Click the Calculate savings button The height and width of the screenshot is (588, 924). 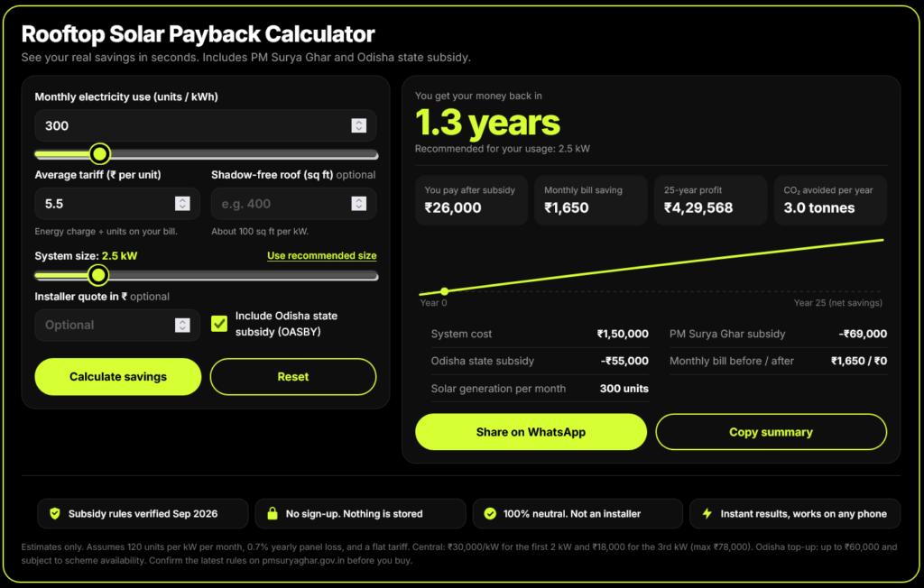[x=118, y=376]
